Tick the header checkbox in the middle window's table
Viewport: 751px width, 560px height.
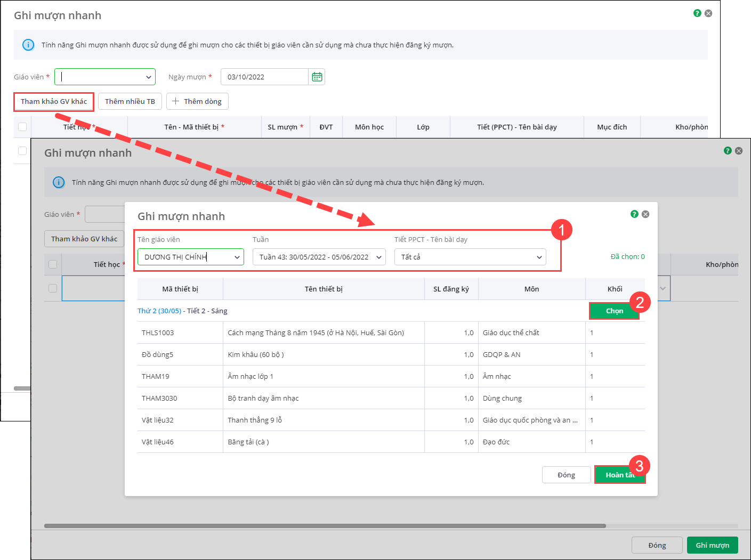tap(53, 264)
